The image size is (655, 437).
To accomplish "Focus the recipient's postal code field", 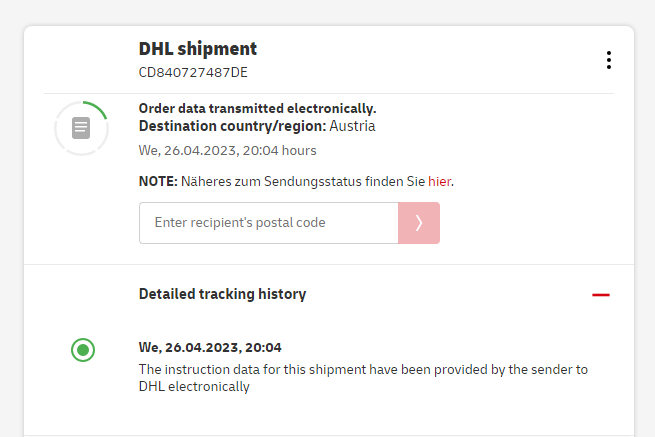I will coord(268,223).
